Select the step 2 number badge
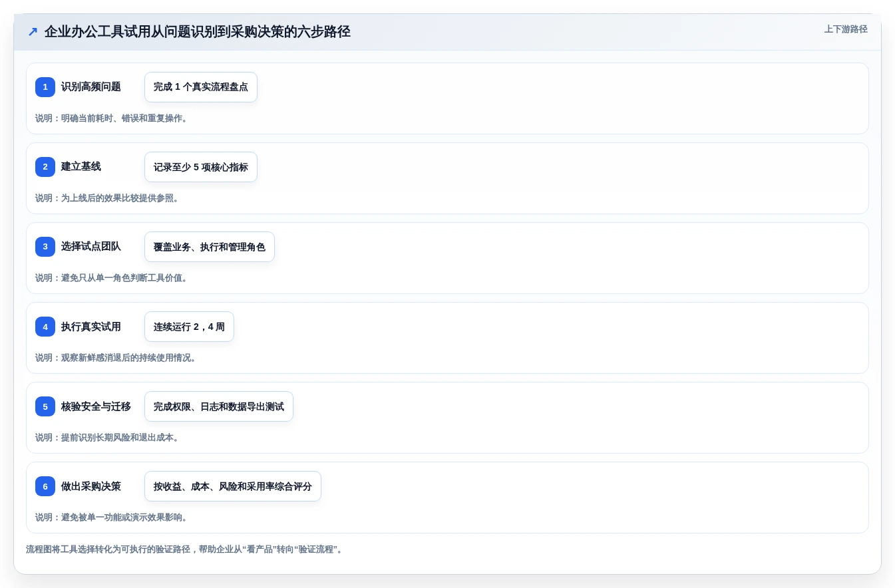Image resolution: width=895 pixels, height=588 pixels. [x=45, y=167]
